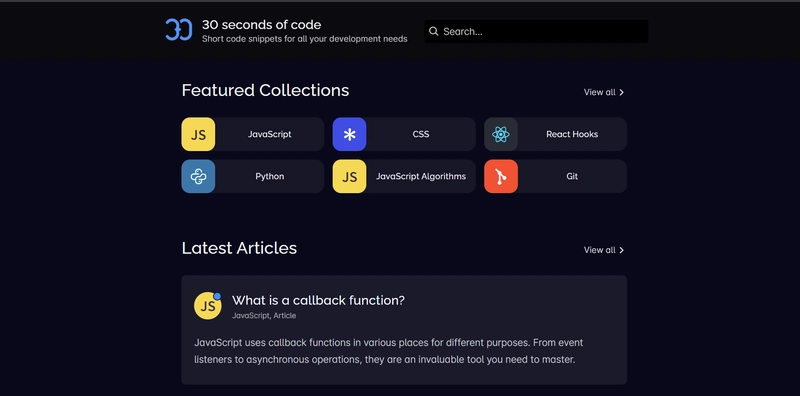Click the Python logo icon
The width and height of the screenshot is (800, 396).
point(198,176)
